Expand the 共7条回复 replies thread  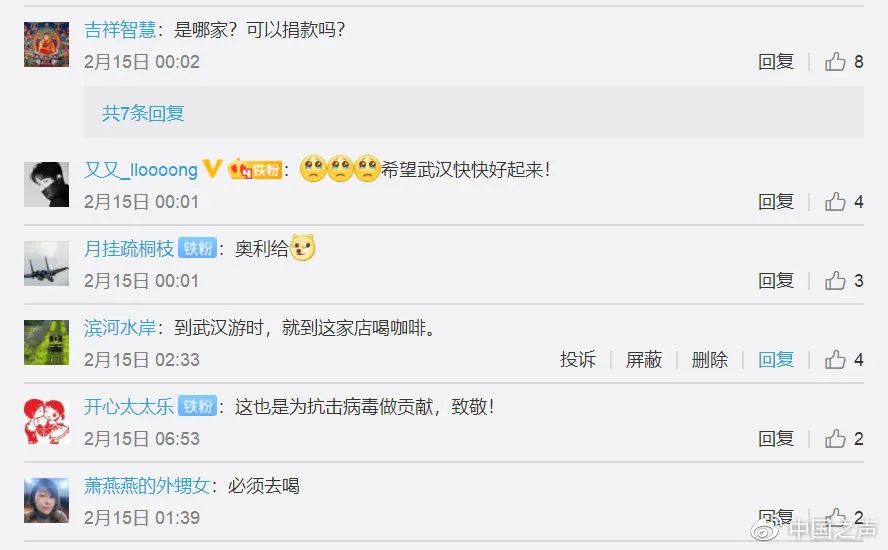[x=143, y=113]
